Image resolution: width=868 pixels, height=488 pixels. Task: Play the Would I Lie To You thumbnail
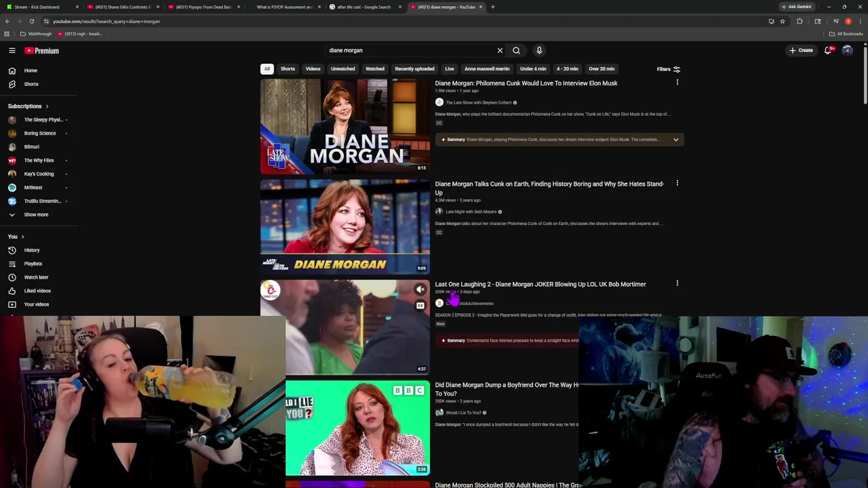(357, 428)
